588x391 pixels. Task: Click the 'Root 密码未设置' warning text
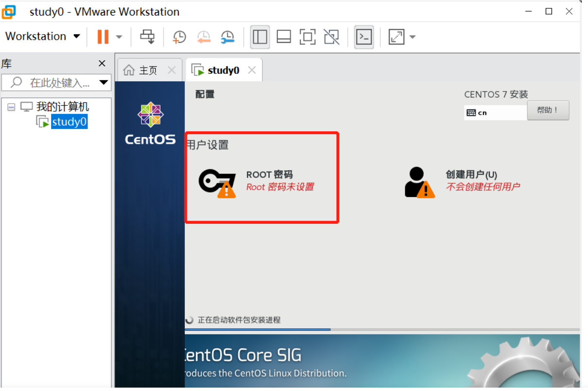pos(280,187)
